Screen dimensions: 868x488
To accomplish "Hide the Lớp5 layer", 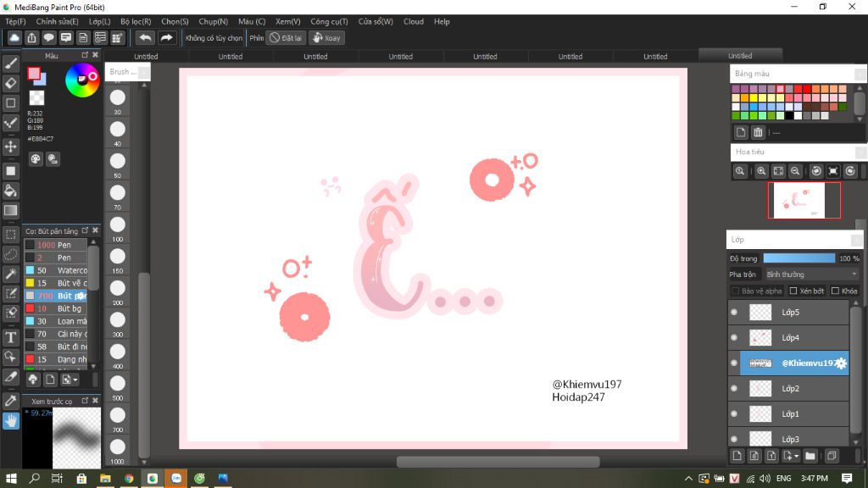I will (734, 312).
